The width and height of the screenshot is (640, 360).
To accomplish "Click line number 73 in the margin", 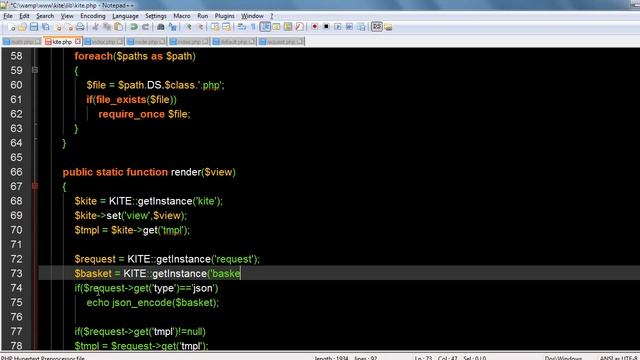I will (16, 273).
